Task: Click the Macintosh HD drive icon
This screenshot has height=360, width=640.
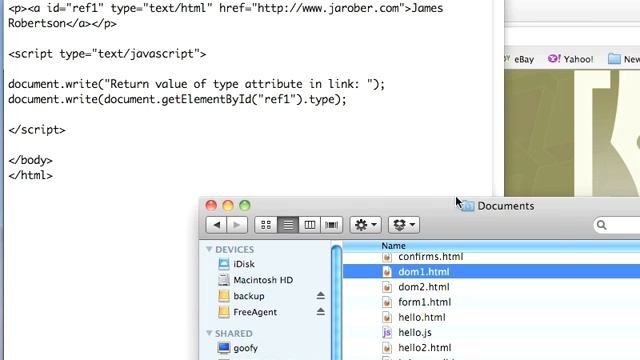Action: (224, 280)
